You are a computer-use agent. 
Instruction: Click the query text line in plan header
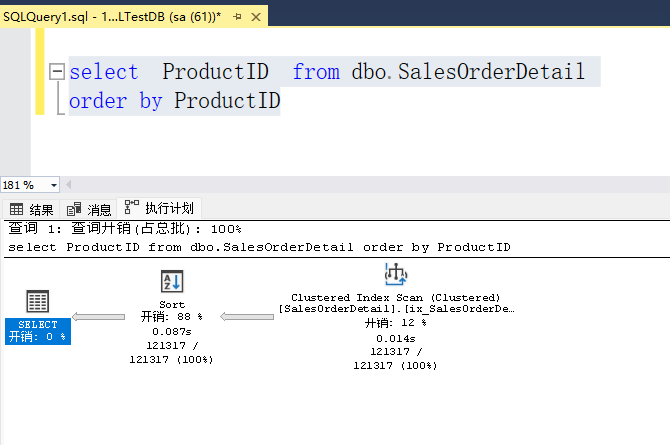click(x=258, y=246)
